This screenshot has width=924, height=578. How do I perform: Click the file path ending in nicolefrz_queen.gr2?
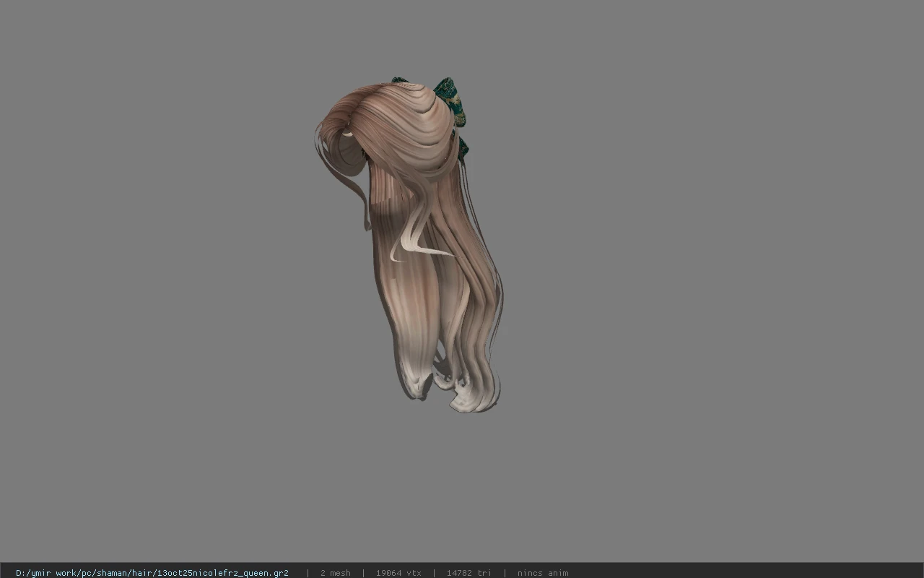coord(152,573)
